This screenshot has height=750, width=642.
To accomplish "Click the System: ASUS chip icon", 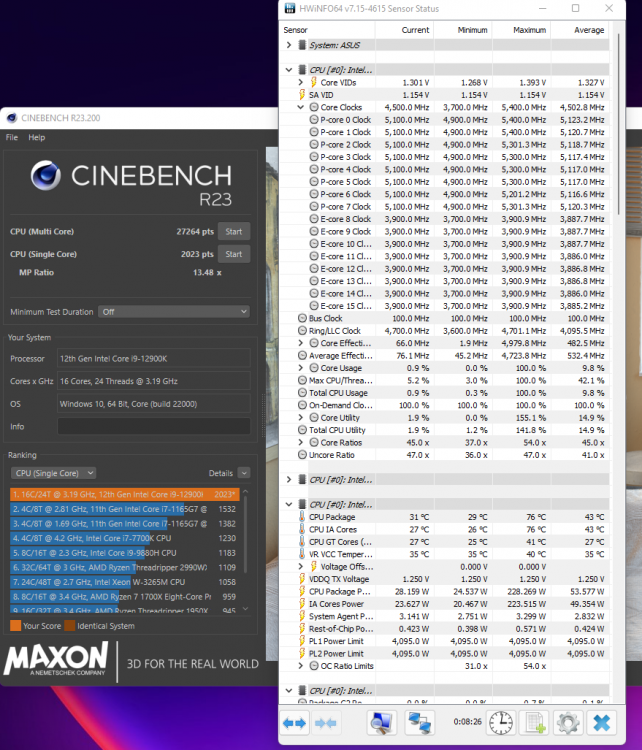I will pyautogui.click(x=302, y=45).
